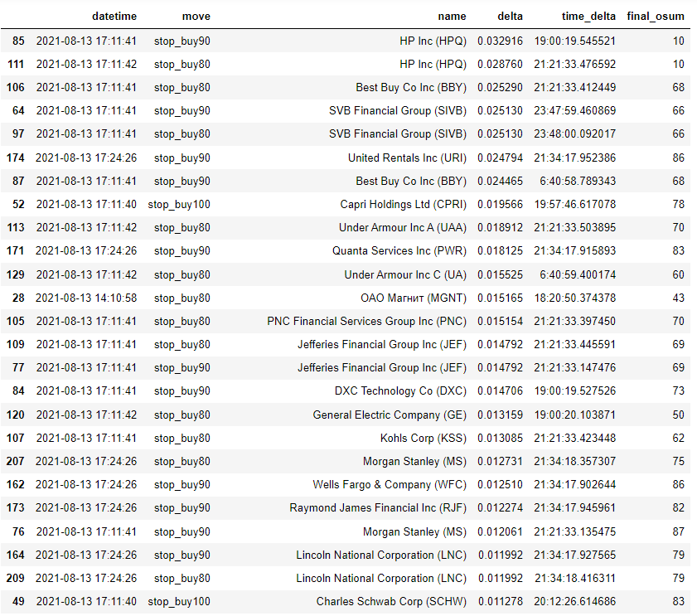The width and height of the screenshot is (697, 616).
Task: Click delta value 0.013159
Action: [500, 415]
